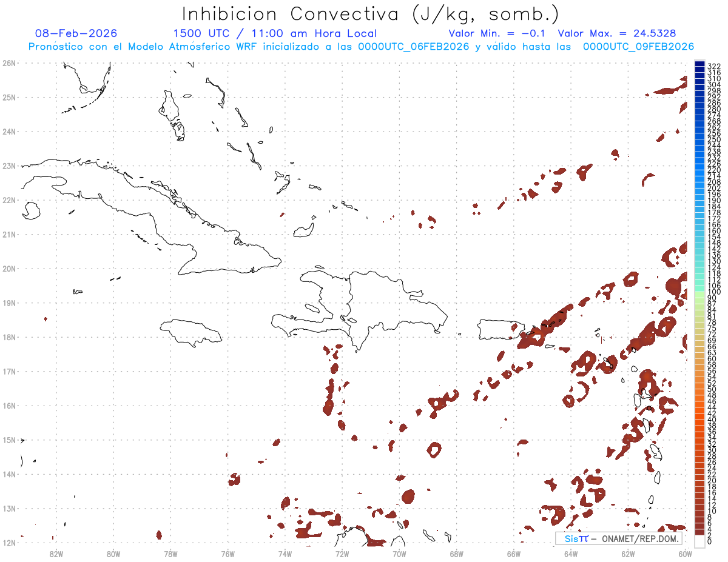Click the 18N latitude label
The height and width of the screenshot is (562, 728).
tap(8, 337)
